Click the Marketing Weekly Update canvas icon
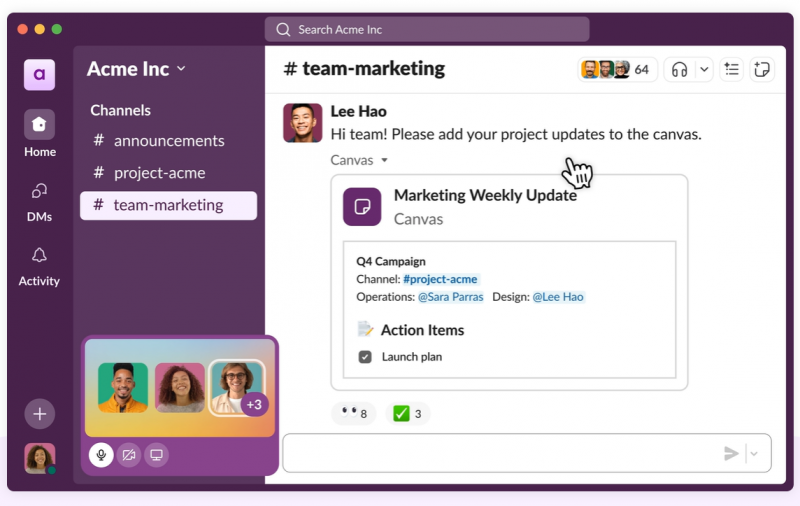800x506 pixels. coord(362,207)
